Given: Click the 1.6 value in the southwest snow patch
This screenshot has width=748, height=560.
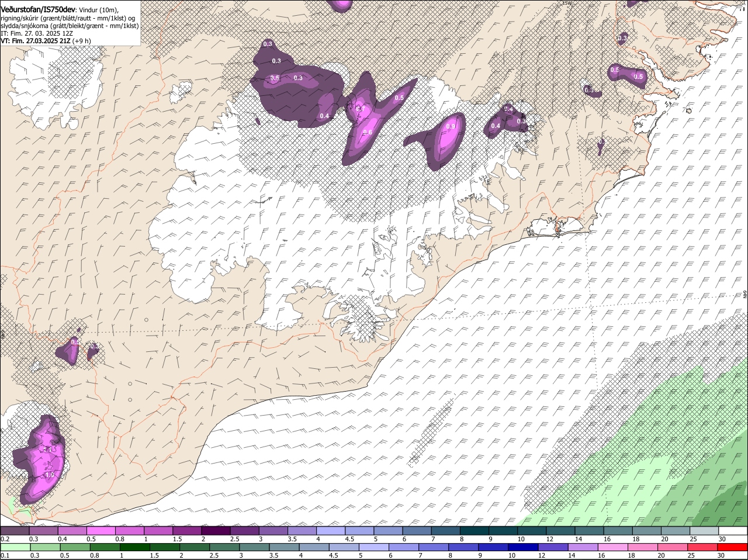Looking at the screenshot, I should [50, 475].
